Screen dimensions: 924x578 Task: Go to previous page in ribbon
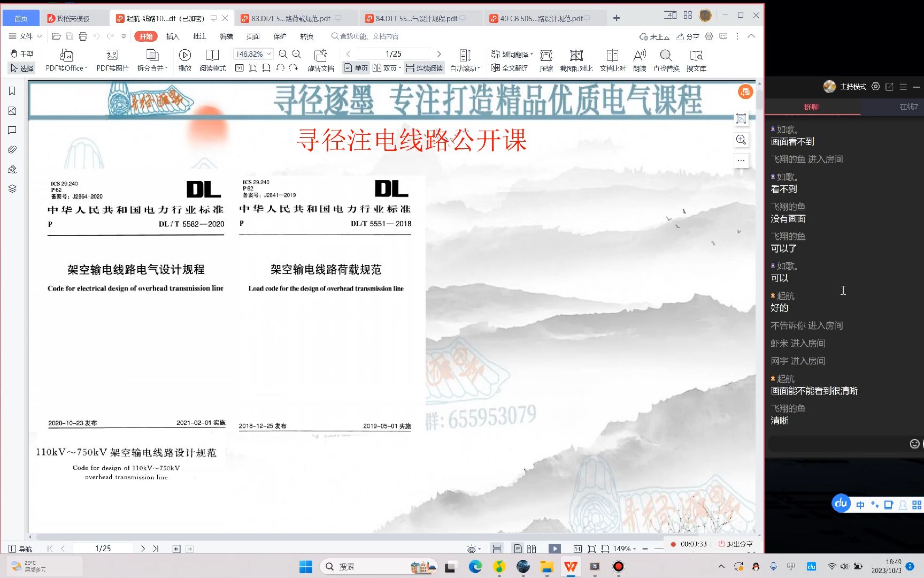348,54
